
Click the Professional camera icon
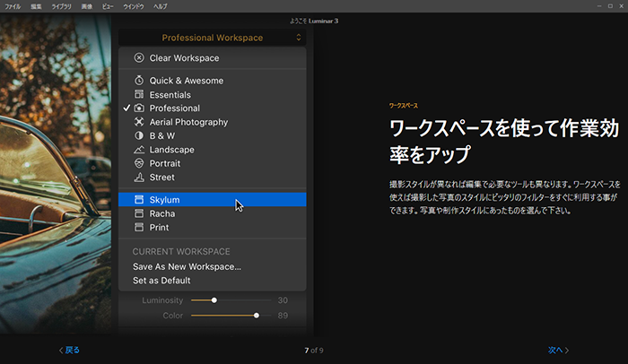(139, 108)
